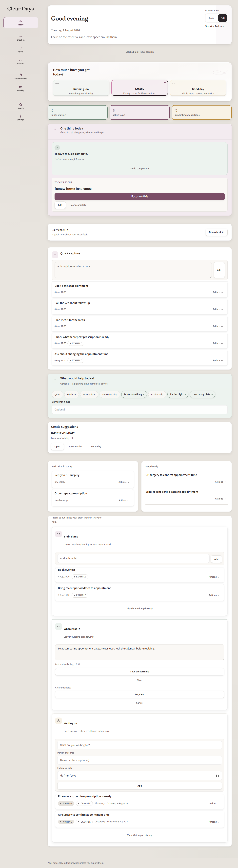
Task: Dismiss the suggestion with Not today
Action: click(x=96, y=446)
